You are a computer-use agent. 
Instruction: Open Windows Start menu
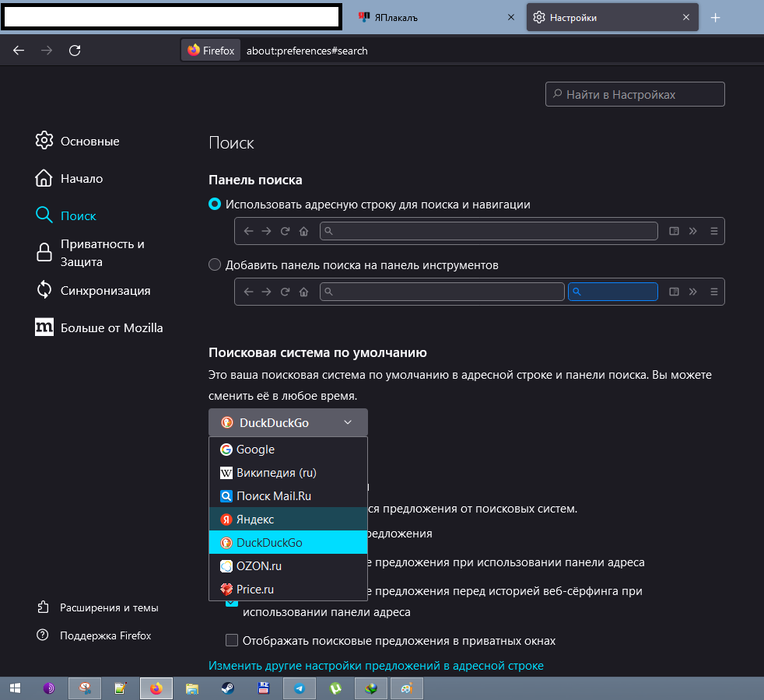(x=15, y=688)
